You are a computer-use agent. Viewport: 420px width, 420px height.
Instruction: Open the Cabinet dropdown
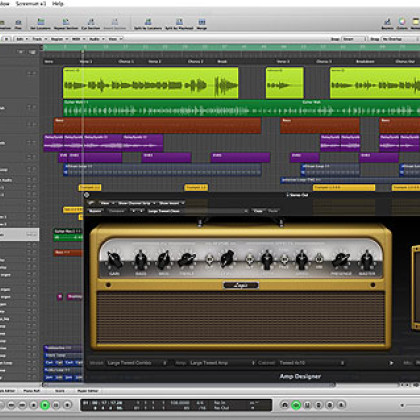[311, 363]
